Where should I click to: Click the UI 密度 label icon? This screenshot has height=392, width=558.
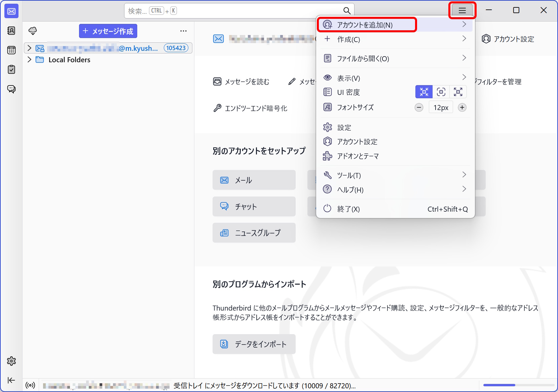[328, 92]
